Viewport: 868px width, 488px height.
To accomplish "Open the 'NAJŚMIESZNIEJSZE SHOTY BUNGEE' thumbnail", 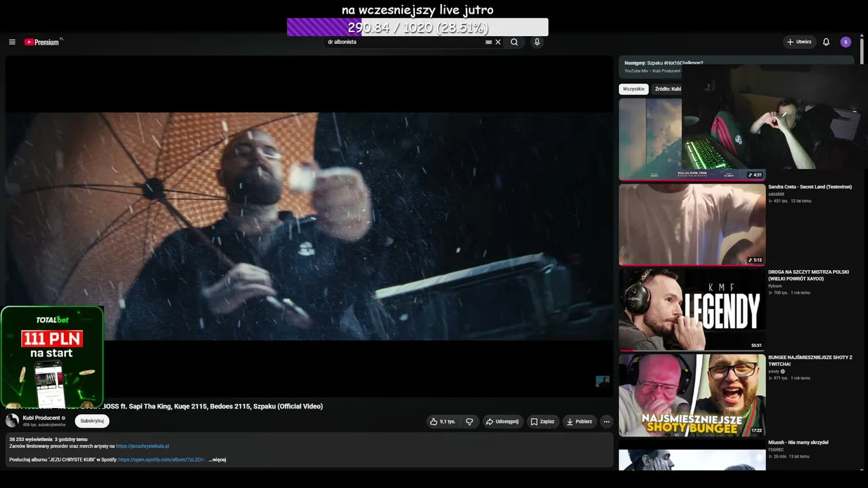I will 692,395.
